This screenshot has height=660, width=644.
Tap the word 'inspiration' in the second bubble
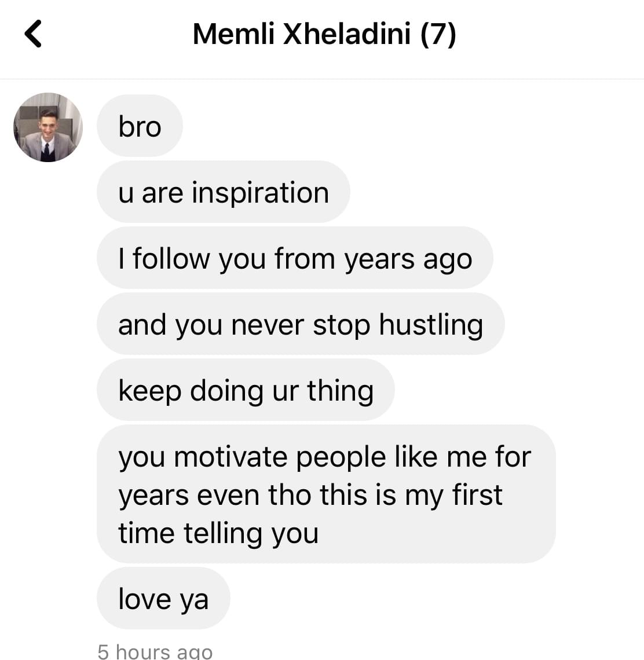coord(260,193)
